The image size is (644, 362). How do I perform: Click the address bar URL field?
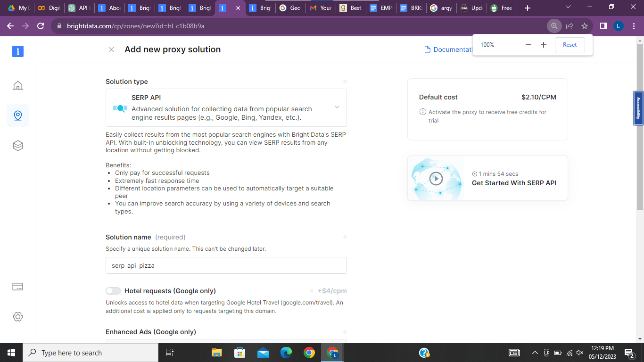302,26
